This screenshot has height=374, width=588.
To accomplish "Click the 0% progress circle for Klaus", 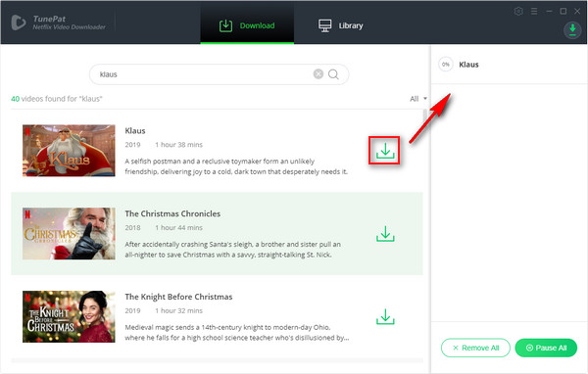I will [446, 65].
